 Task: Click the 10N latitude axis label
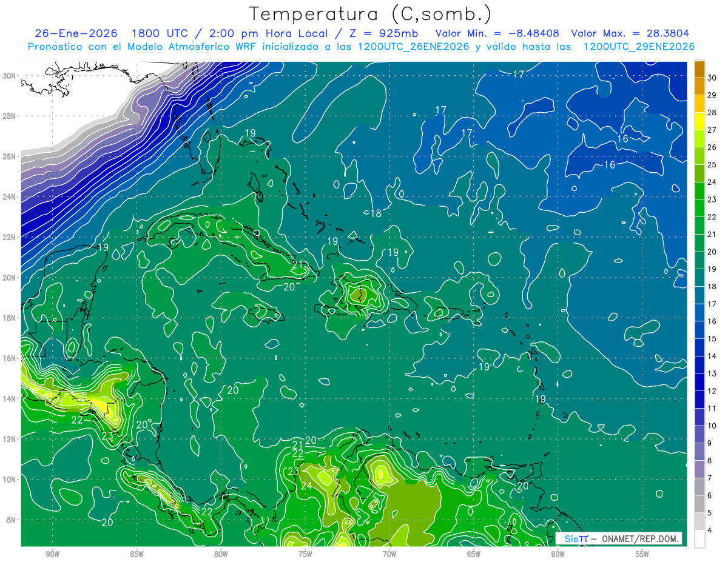(x=10, y=479)
